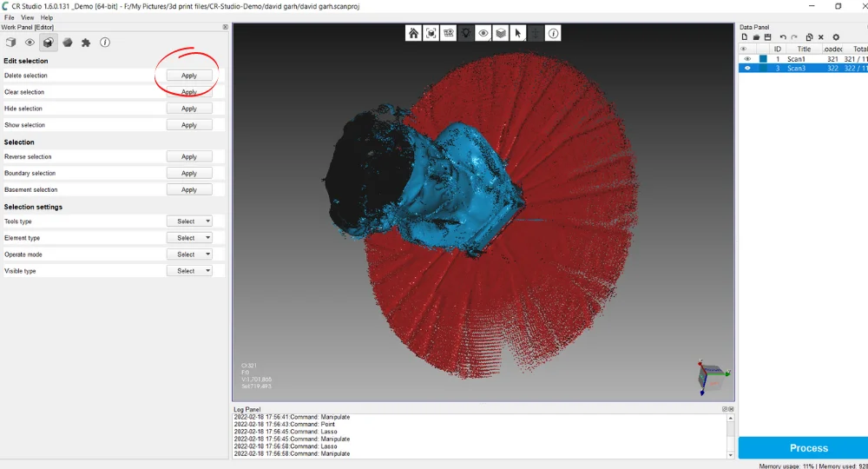Open the Tools type Select dropdown
Screen dimensions: 868x469
tap(189, 221)
